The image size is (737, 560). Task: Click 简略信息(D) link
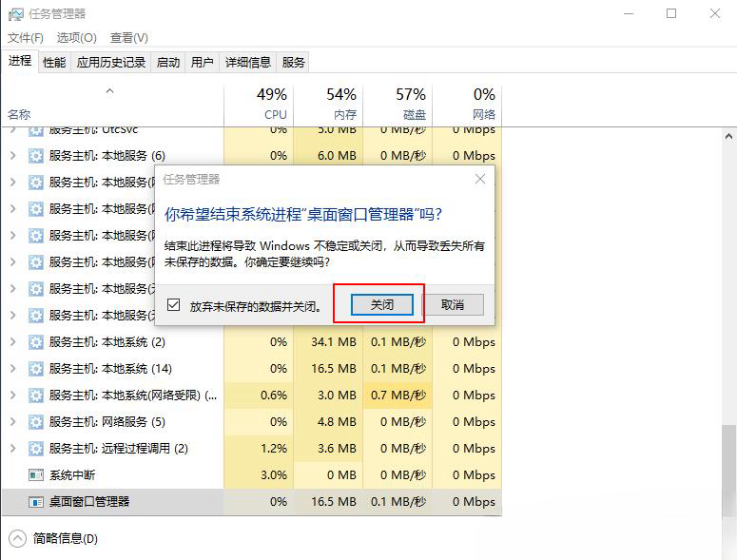tap(66, 538)
